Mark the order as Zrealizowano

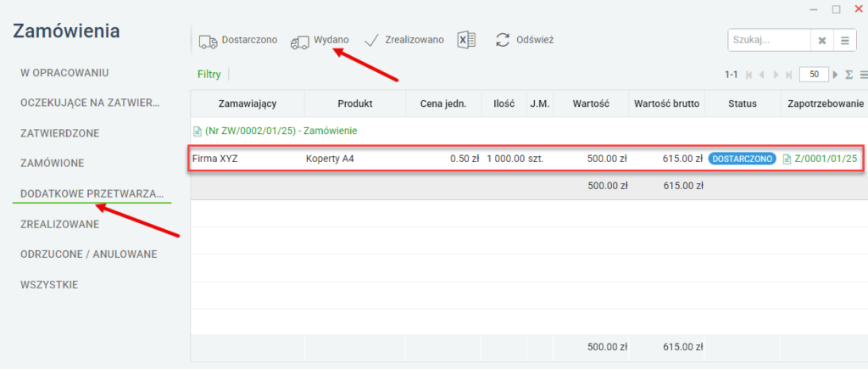click(404, 41)
